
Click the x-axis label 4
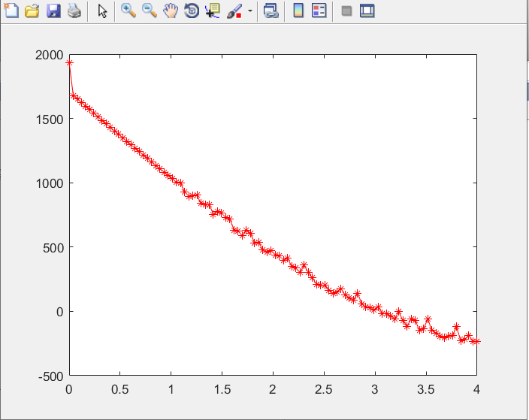pos(476,390)
